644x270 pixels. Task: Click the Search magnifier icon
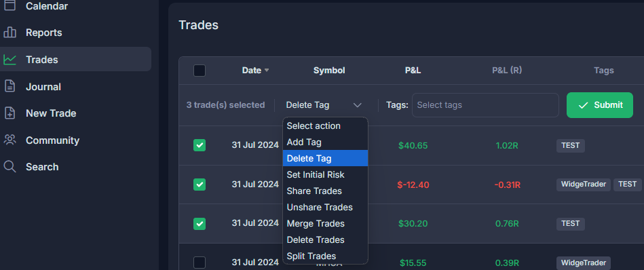[x=10, y=167]
